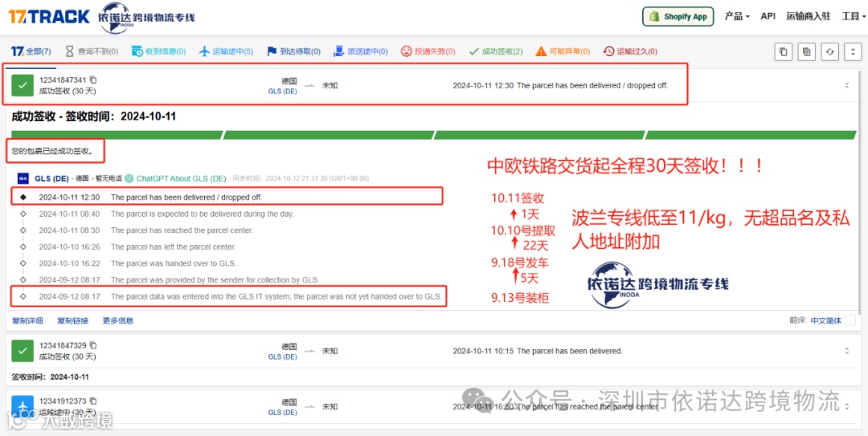Click '2024-10-11 10:15 The parcel has been delivered.' summary

[x=538, y=351]
